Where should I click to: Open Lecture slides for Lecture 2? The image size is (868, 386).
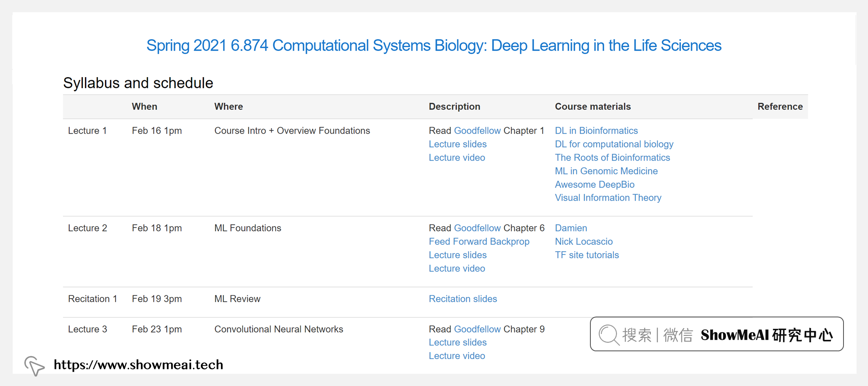pos(457,255)
